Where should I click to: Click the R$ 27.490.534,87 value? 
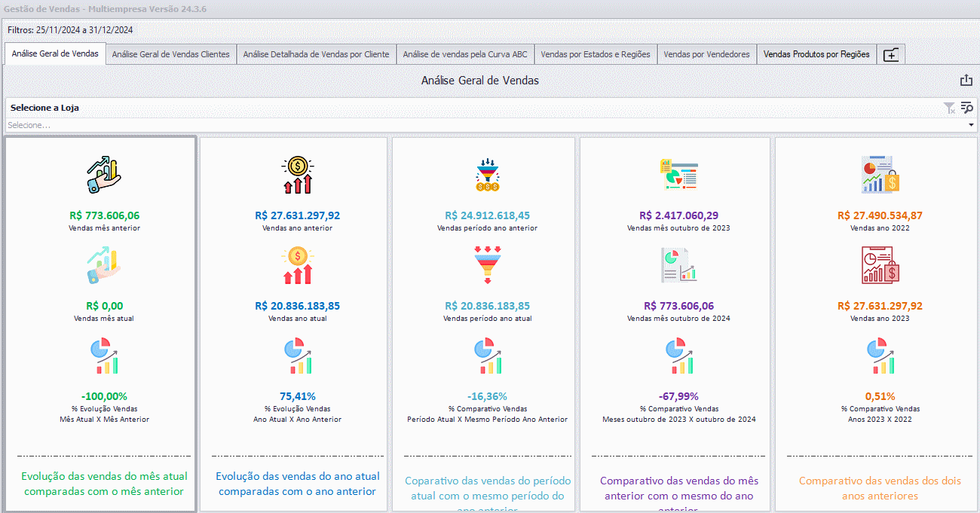click(x=880, y=215)
